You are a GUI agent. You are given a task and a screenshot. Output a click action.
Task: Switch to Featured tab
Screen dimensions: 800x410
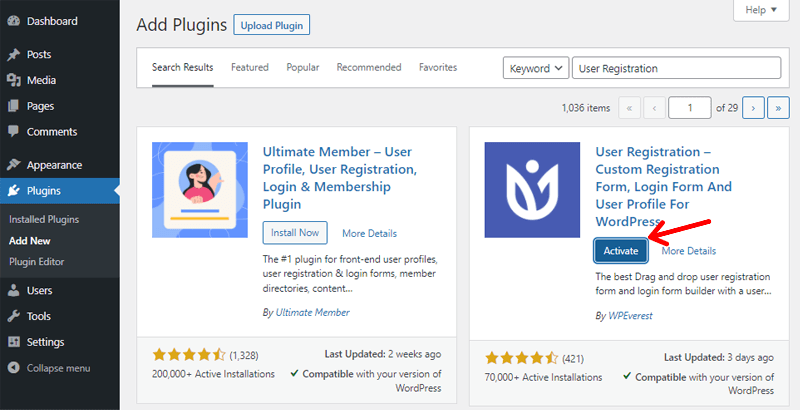pos(249,67)
